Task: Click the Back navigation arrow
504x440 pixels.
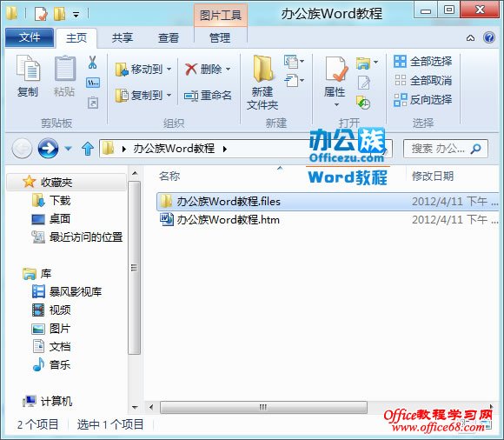Action: pyautogui.click(x=22, y=149)
